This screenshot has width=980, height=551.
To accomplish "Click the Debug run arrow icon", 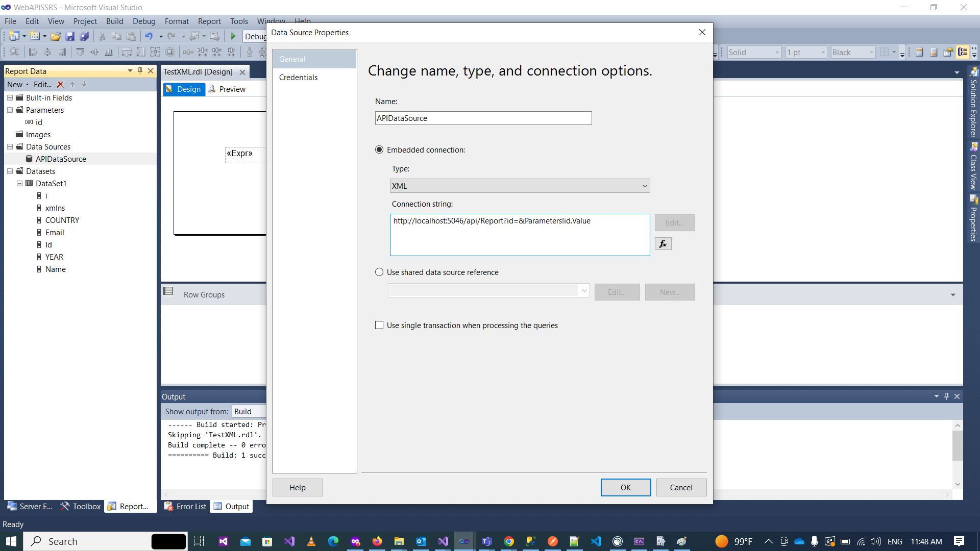I will click(x=234, y=36).
